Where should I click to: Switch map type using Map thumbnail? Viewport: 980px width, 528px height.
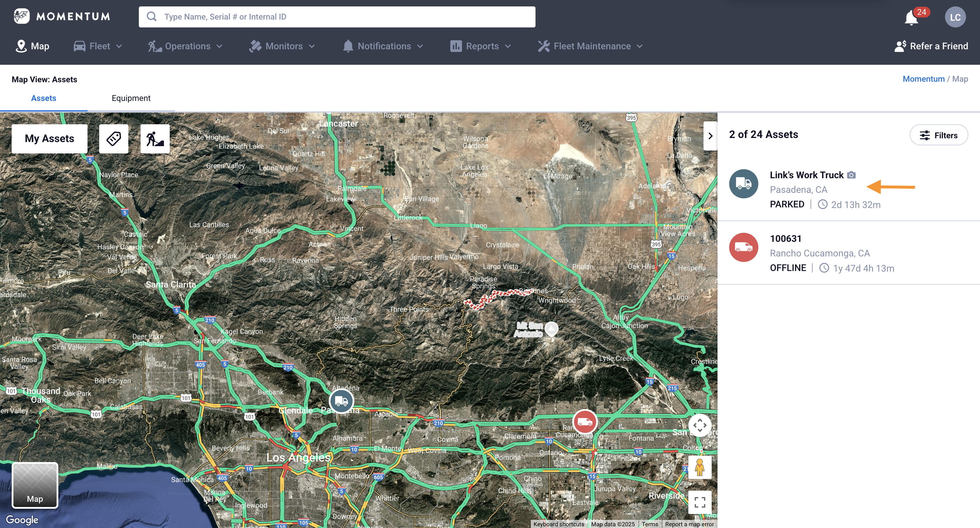[35, 485]
